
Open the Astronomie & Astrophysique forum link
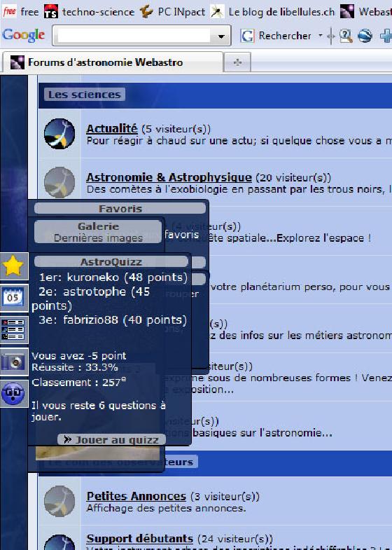click(x=169, y=177)
